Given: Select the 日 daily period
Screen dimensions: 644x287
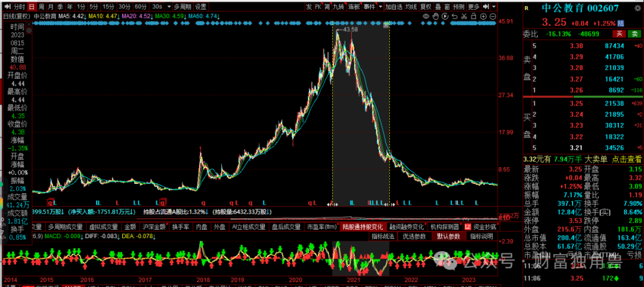Looking at the screenshot, I should click(32, 7).
